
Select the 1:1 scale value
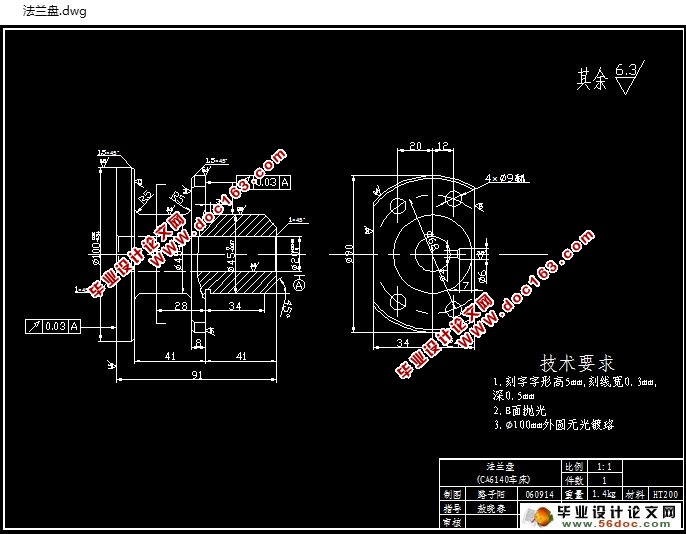click(604, 466)
